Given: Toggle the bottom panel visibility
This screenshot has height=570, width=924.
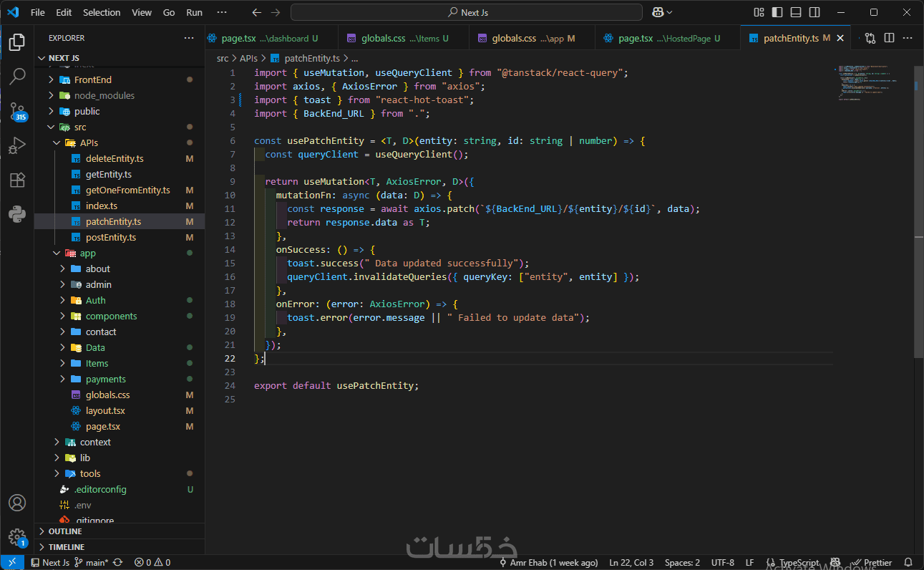Looking at the screenshot, I should click(x=796, y=12).
